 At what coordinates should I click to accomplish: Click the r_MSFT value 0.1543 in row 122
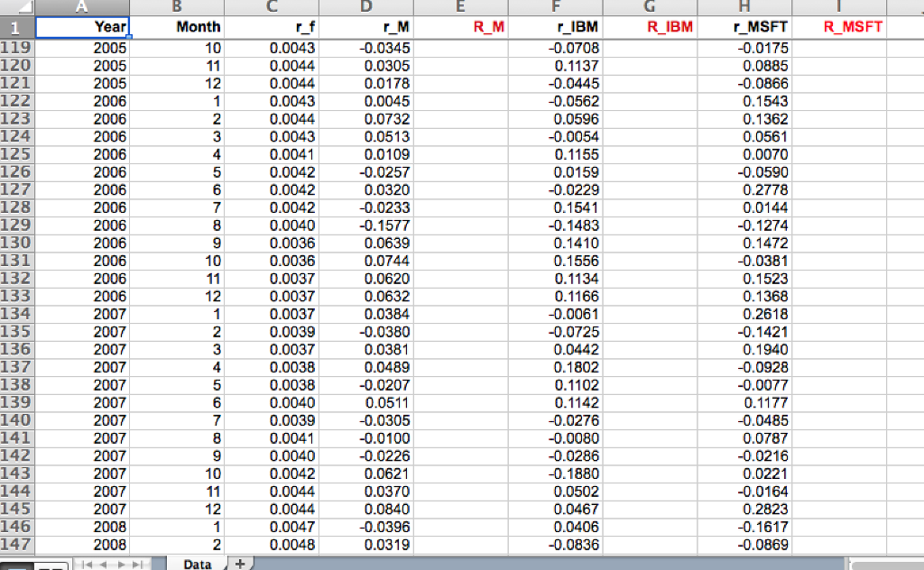point(765,101)
